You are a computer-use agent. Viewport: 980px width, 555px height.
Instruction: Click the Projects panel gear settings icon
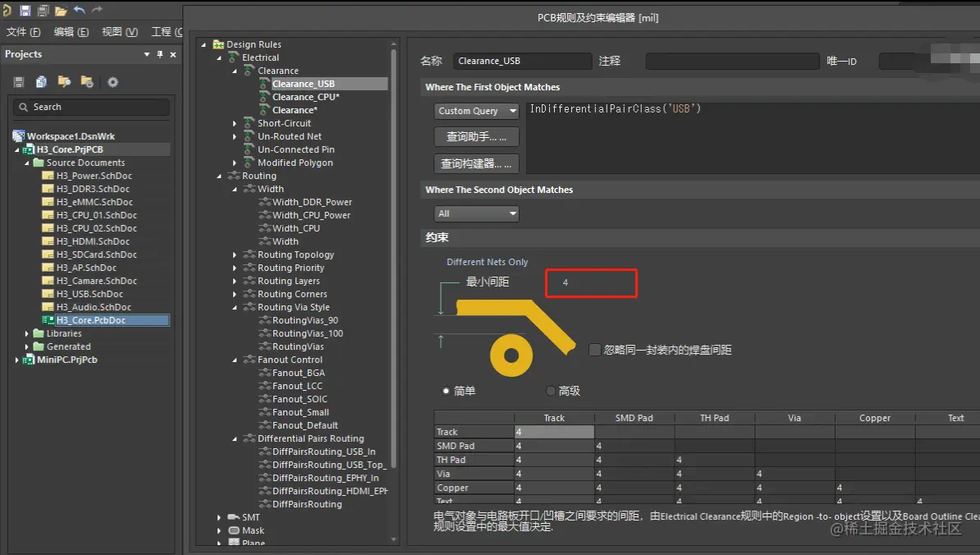pos(112,82)
